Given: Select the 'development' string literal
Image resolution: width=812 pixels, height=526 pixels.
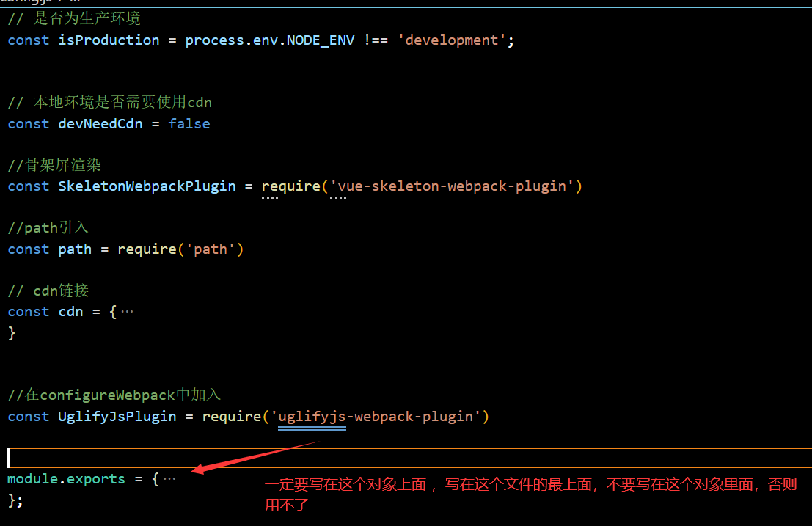Looking at the screenshot, I should click(452, 40).
